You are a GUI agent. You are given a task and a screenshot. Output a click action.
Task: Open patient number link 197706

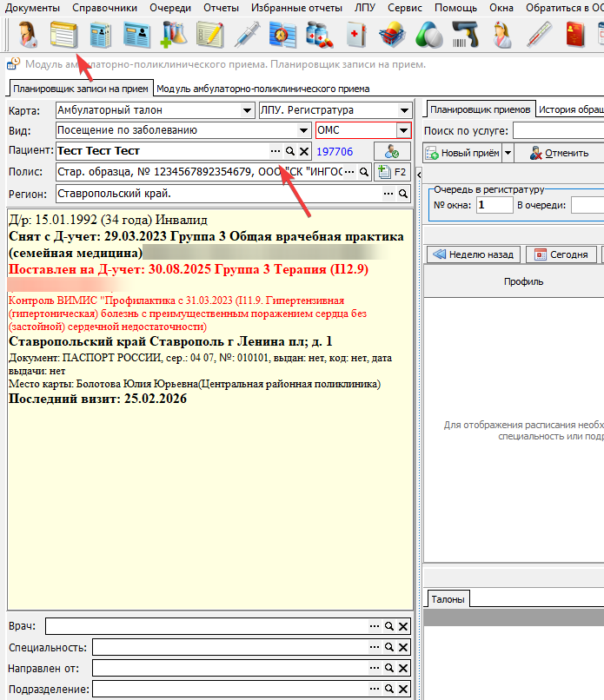(x=335, y=152)
